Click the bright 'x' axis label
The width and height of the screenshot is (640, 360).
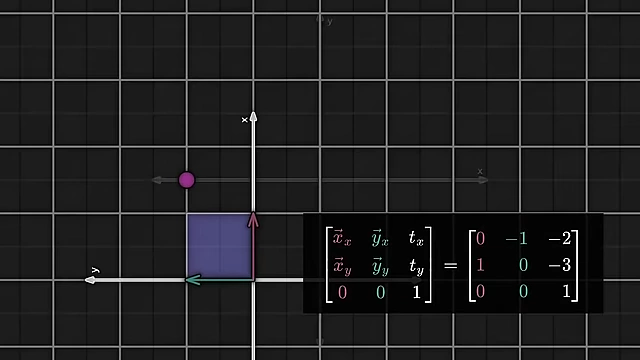point(244,120)
